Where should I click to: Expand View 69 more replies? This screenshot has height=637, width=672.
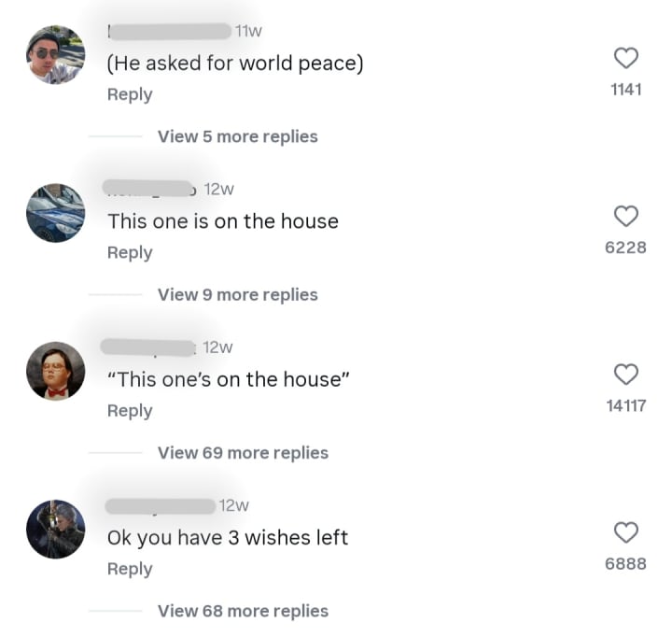243,453
